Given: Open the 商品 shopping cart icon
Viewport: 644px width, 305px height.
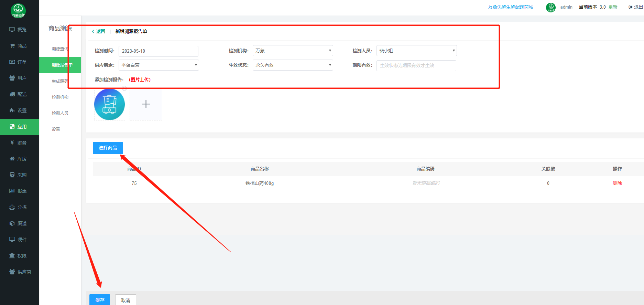Looking at the screenshot, I should (12, 46).
